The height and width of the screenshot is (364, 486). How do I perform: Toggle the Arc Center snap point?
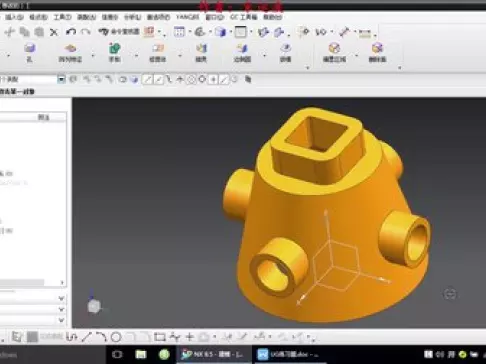click(191, 79)
